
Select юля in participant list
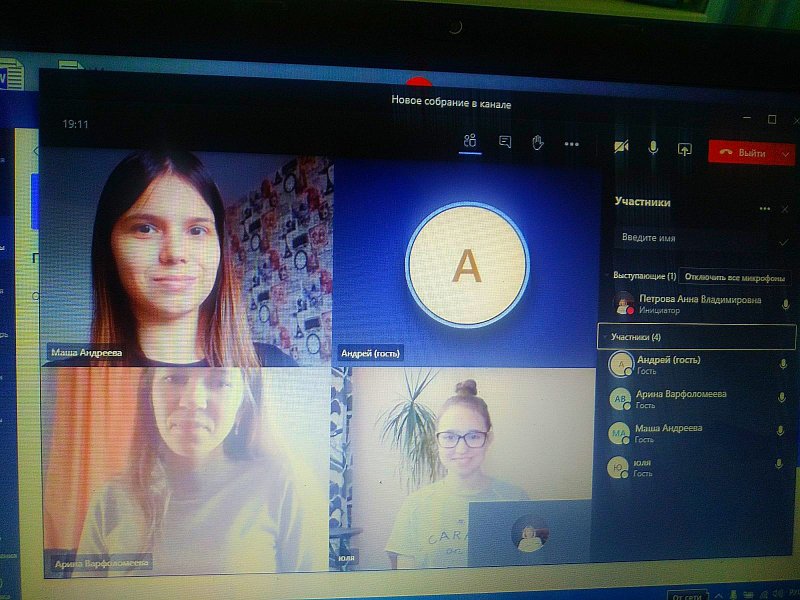pos(694,467)
